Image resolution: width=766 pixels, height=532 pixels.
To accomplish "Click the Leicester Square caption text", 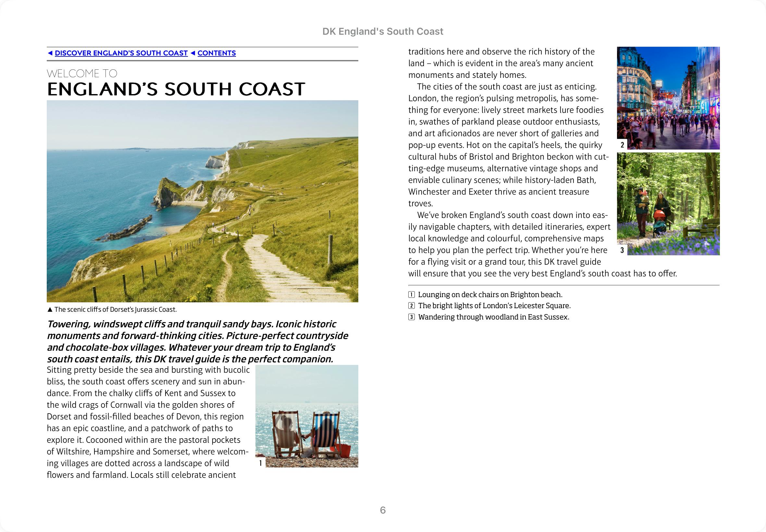I will 494,306.
